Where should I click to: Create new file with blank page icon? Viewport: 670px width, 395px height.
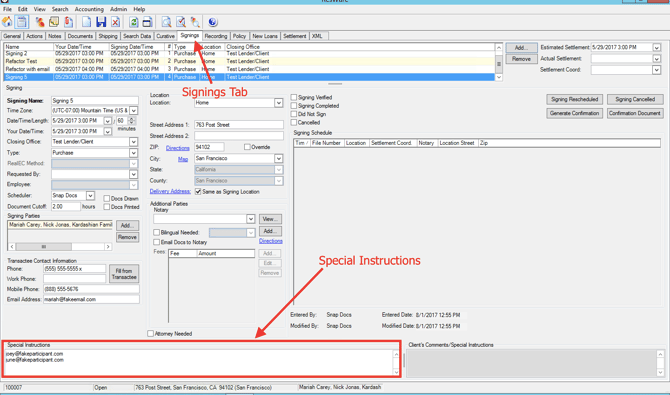point(87,22)
